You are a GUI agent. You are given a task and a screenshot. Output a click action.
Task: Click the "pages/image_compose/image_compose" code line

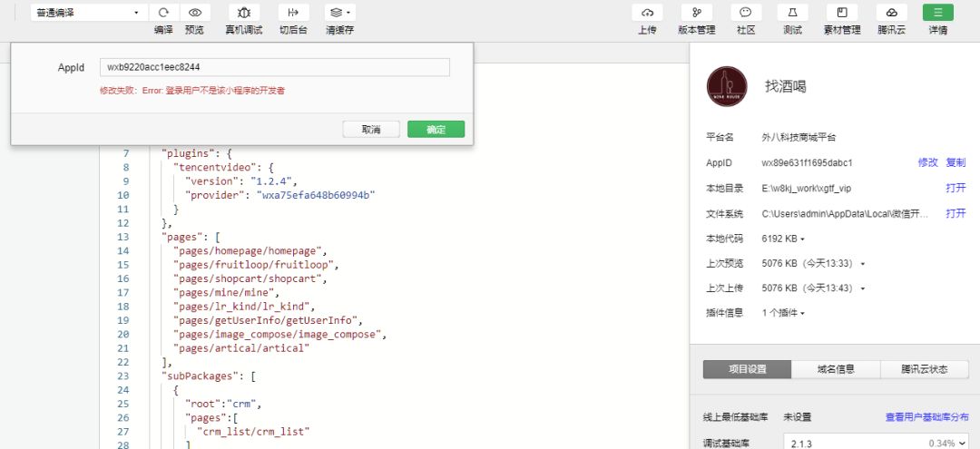coord(280,334)
